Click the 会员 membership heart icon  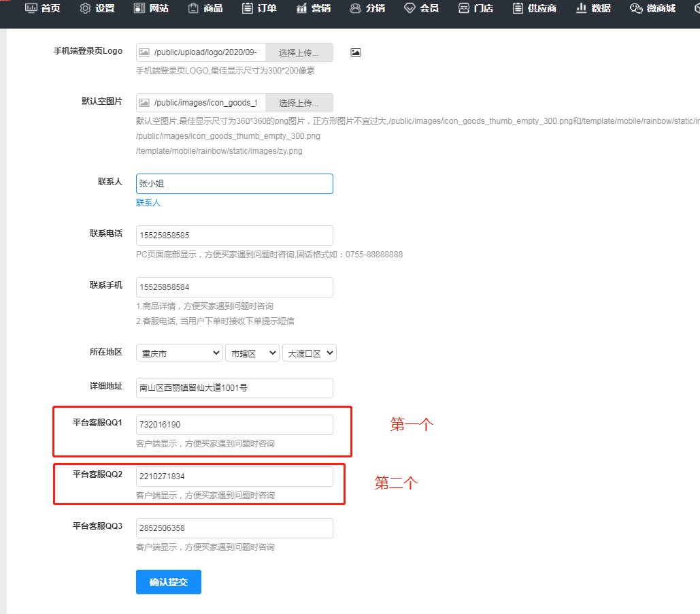pos(408,8)
